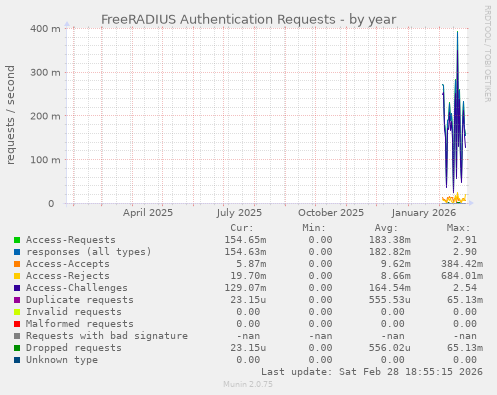Click the tallest Access-Requests spike near 400 m

click(457, 32)
